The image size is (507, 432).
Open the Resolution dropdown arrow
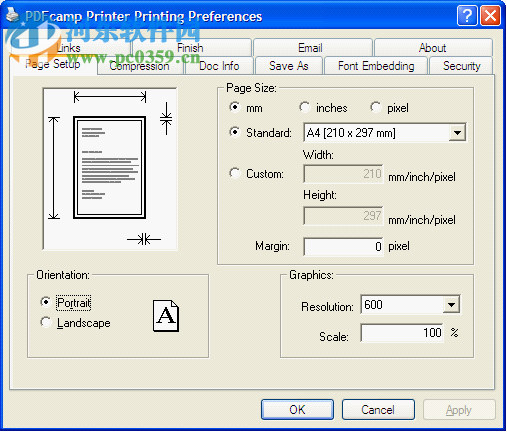[x=451, y=305]
